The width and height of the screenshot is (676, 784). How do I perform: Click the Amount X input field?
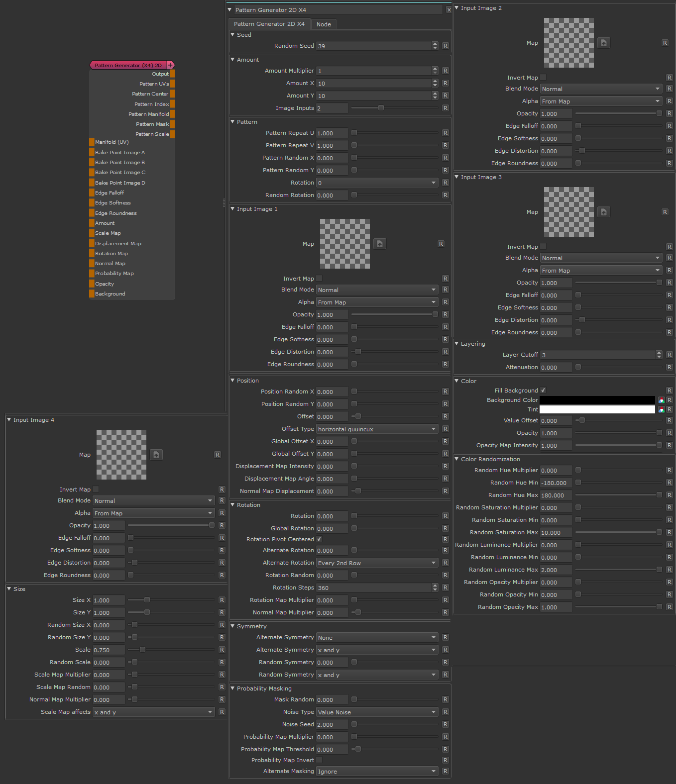click(374, 84)
